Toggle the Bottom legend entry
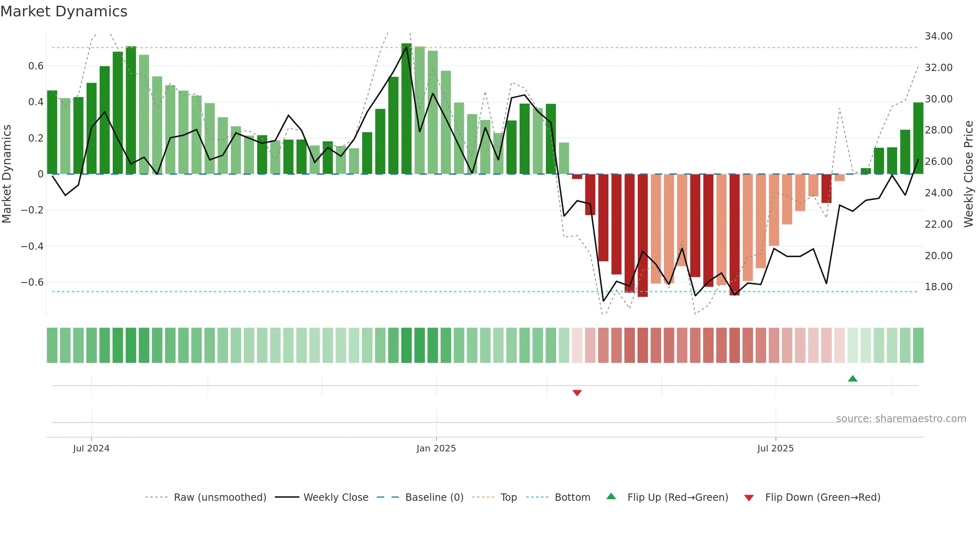980x551 pixels. tap(558, 497)
